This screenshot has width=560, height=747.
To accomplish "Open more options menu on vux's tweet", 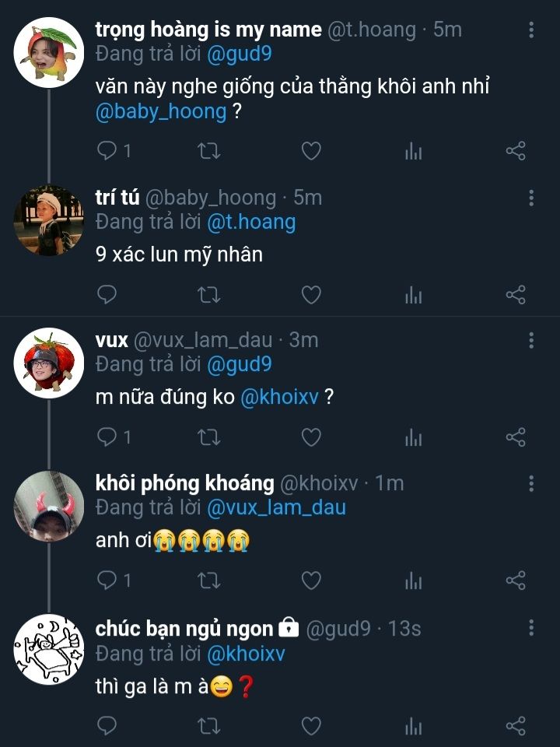I will pos(531,340).
